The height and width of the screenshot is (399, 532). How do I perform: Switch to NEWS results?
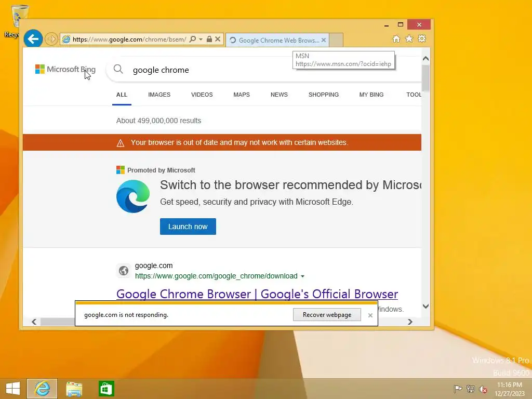pyautogui.click(x=279, y=95)
